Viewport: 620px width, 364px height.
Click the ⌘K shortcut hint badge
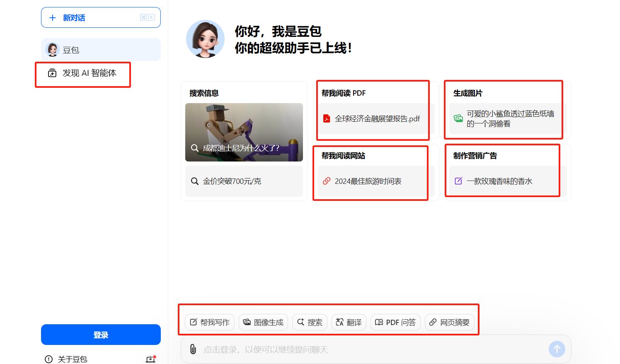point(148,17)
